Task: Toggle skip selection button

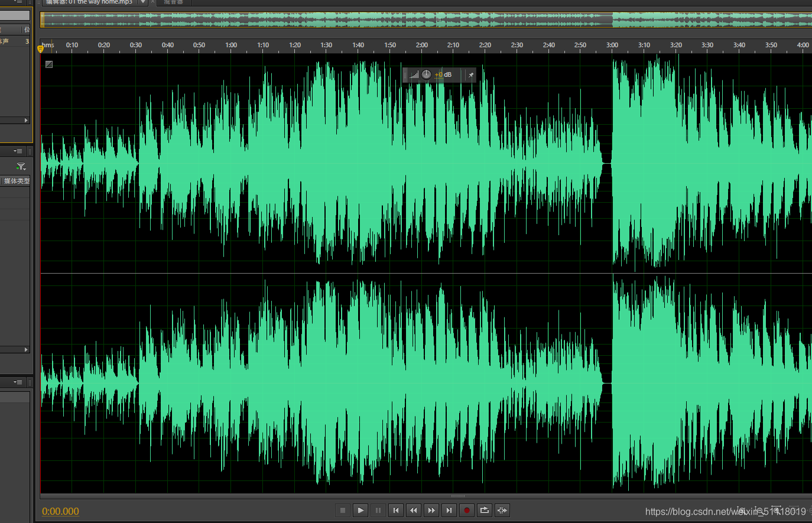Action: [502, 510]
